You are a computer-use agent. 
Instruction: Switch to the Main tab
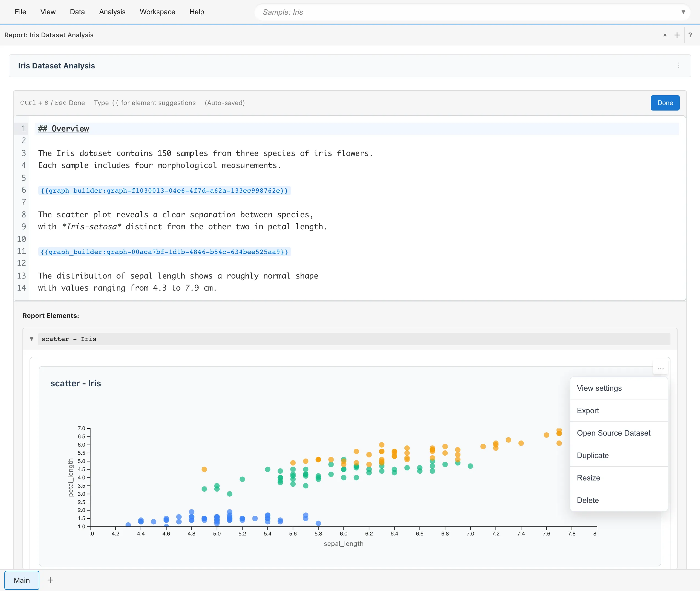pyautogui.click(x=22, y=580)
